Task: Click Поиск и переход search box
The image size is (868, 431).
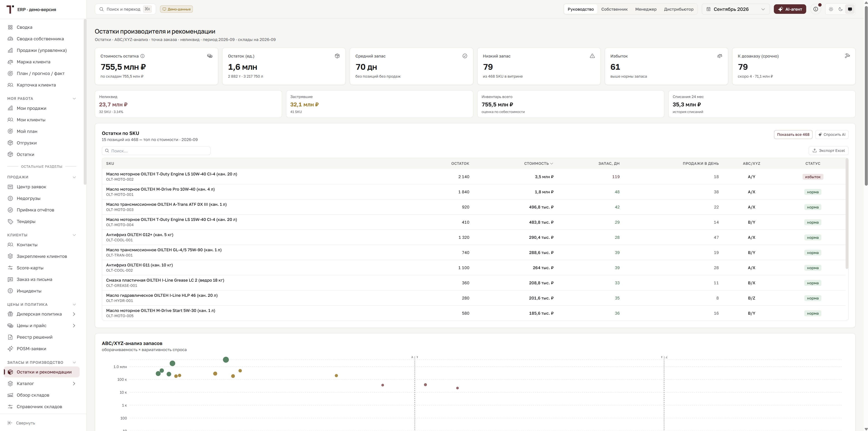Action: point(125,9)
